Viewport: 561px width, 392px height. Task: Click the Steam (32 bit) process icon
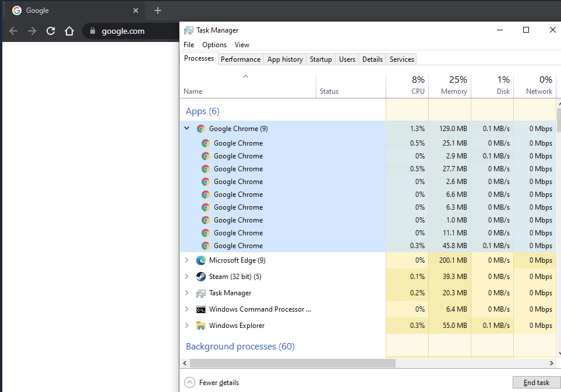point(200,276)
